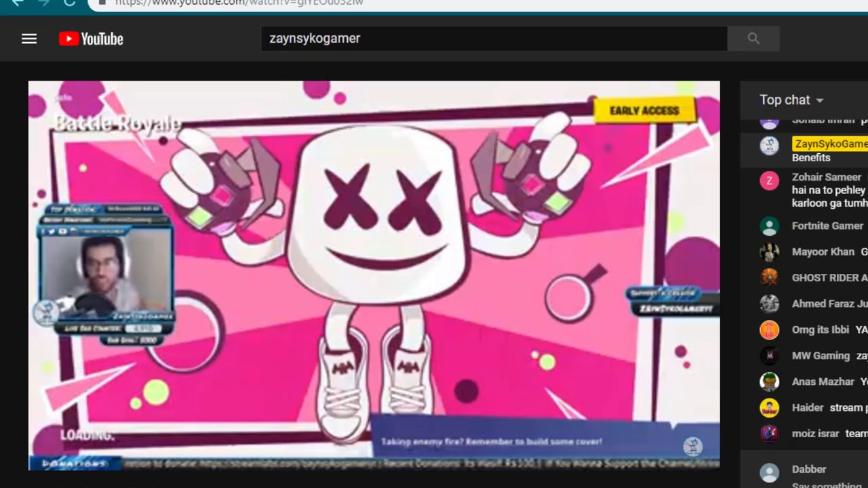Focus the search box containing zaynsykogamer

pyautogui.click(x=494, y=39)
